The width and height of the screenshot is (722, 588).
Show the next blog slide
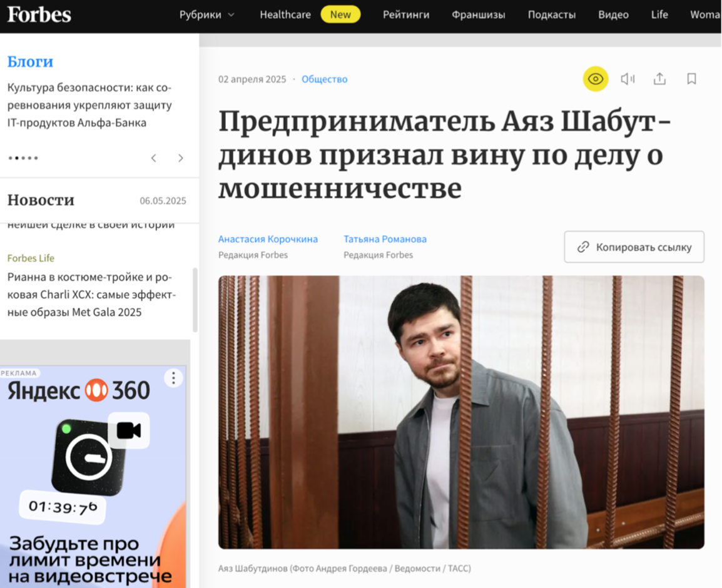click(180, 158)
